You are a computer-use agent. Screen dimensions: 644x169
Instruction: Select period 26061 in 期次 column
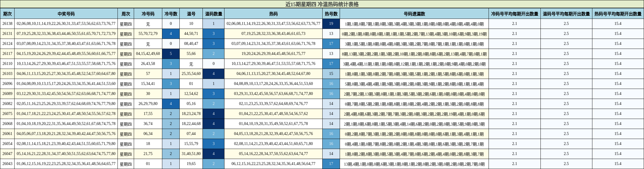click(x=7, y=134)
